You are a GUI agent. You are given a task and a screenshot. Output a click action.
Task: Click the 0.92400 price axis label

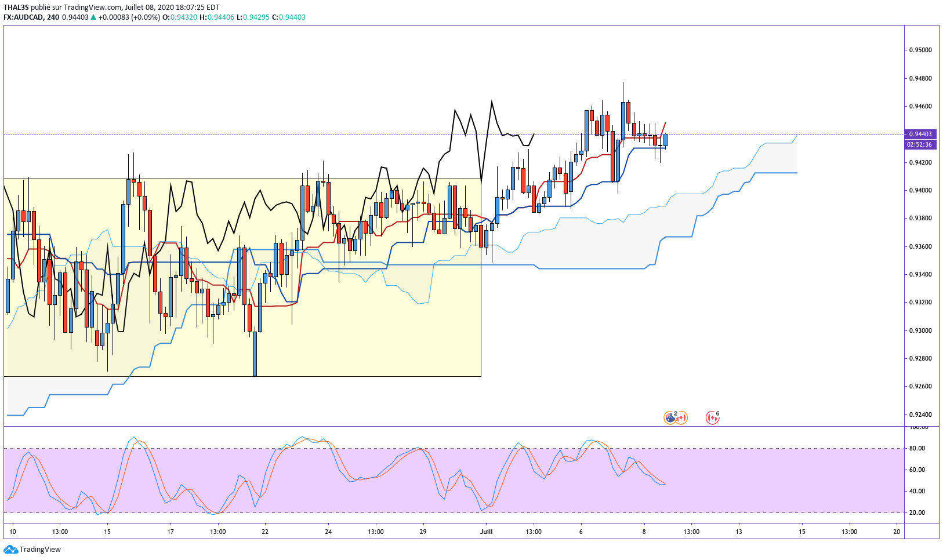[x=920, y=414]
